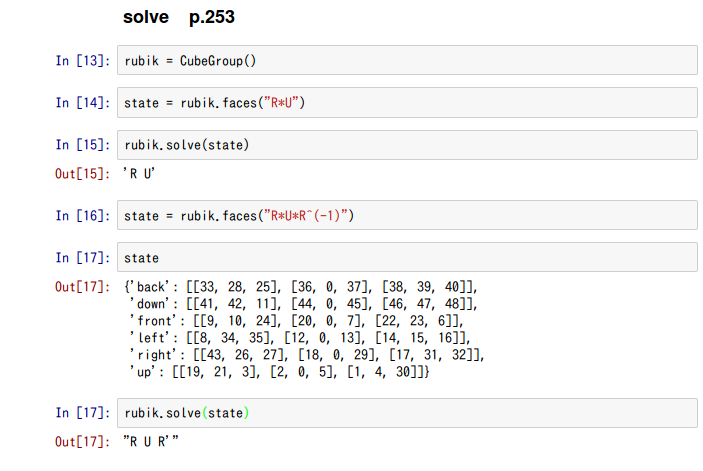This screenshot has height=471, width=703.
Task: Click the first rubik.solve(state) cell
Action: click(407, 145)
